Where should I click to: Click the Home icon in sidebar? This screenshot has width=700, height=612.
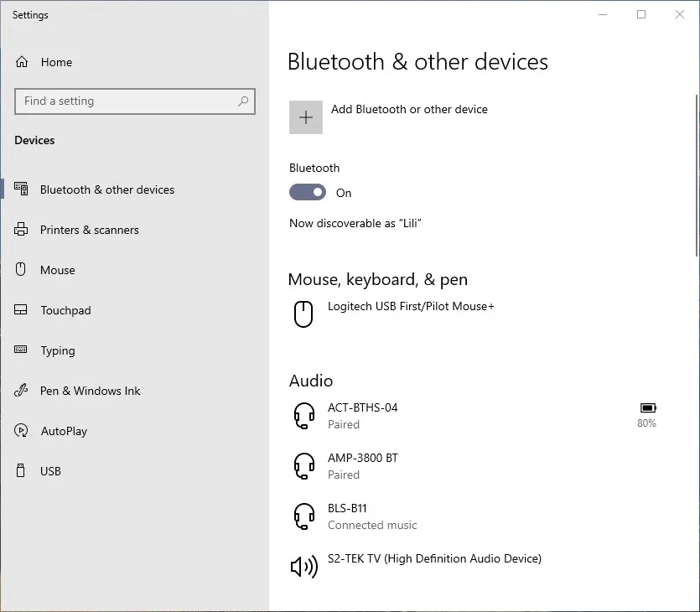click(22, 62)
